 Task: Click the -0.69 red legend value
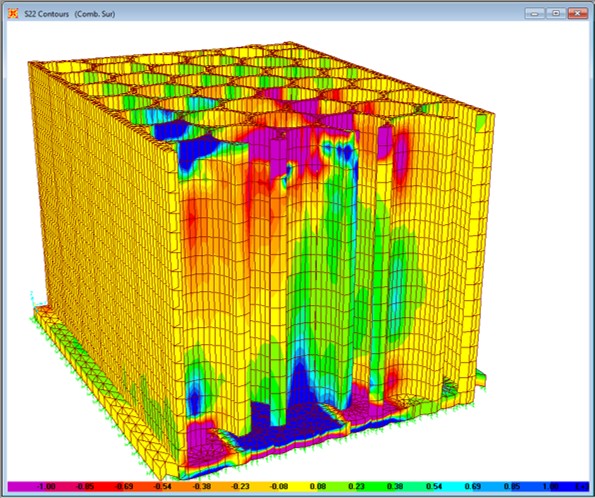[124, 486]
